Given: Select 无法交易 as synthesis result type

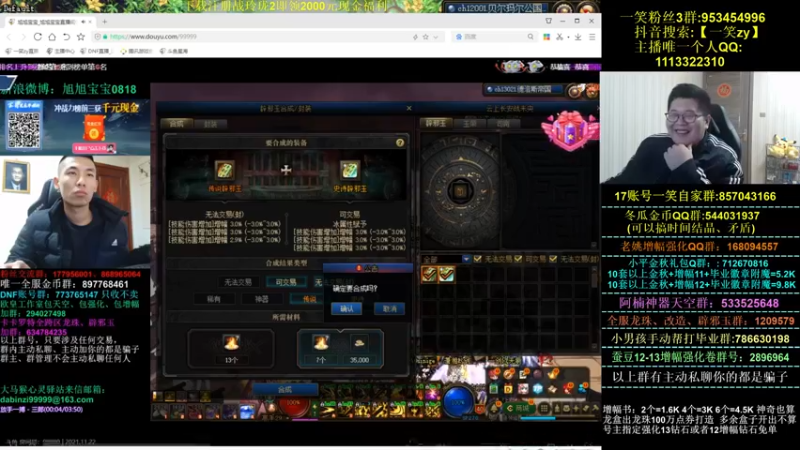Looking at the screenshot, I should pos(238,282).
